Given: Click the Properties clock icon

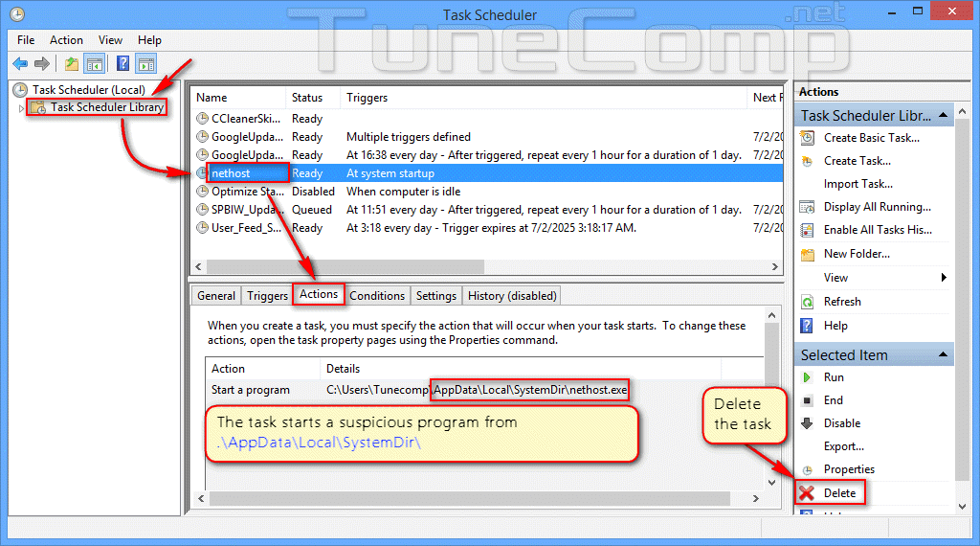Looking at the screenshot, I should click(x=808, y=469).
